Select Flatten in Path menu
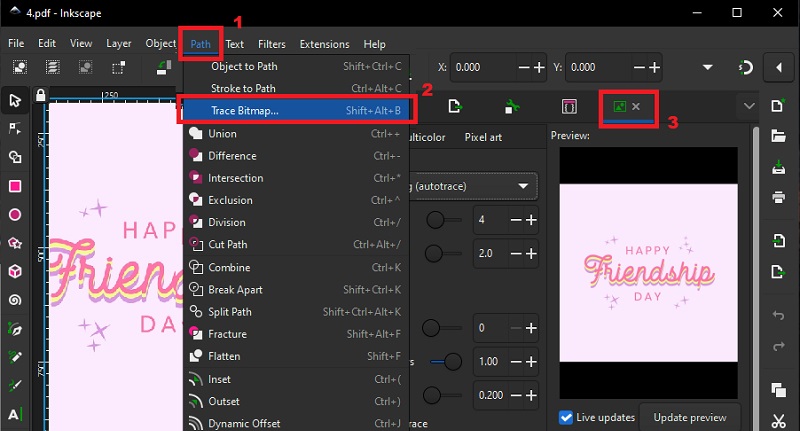This screenshot has height=431, width=800. 296,356
